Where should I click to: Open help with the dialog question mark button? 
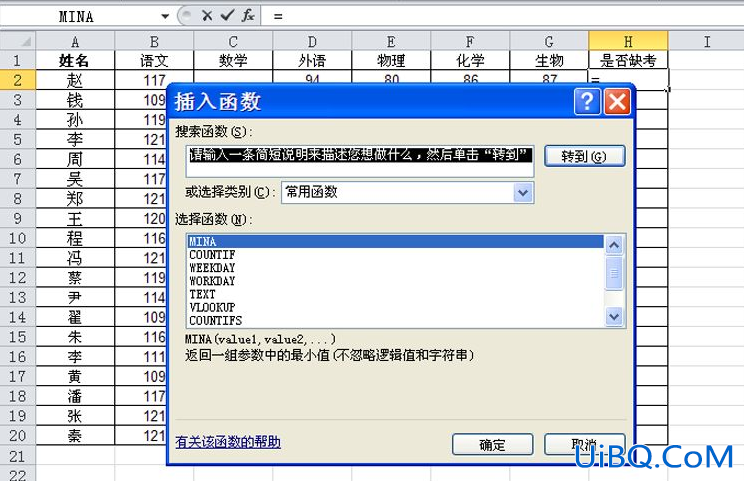click(587, 102)
